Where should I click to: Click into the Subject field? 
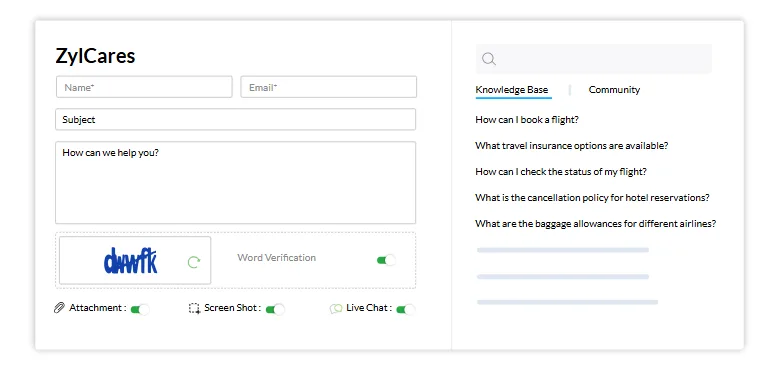pos(235,119)
